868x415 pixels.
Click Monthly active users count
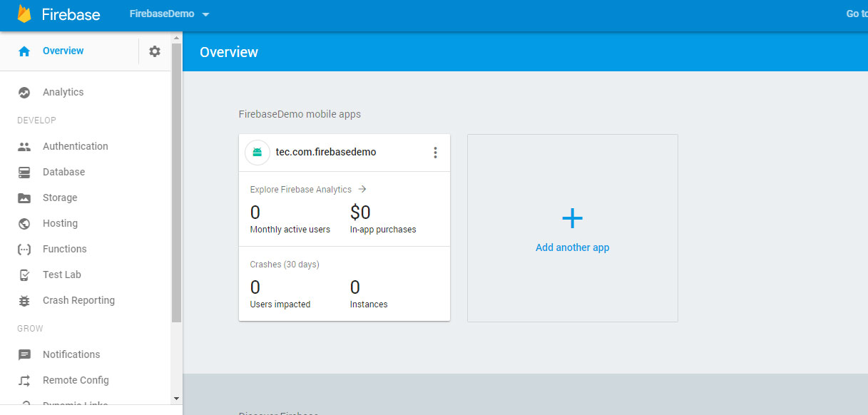(x=255, y=212)
